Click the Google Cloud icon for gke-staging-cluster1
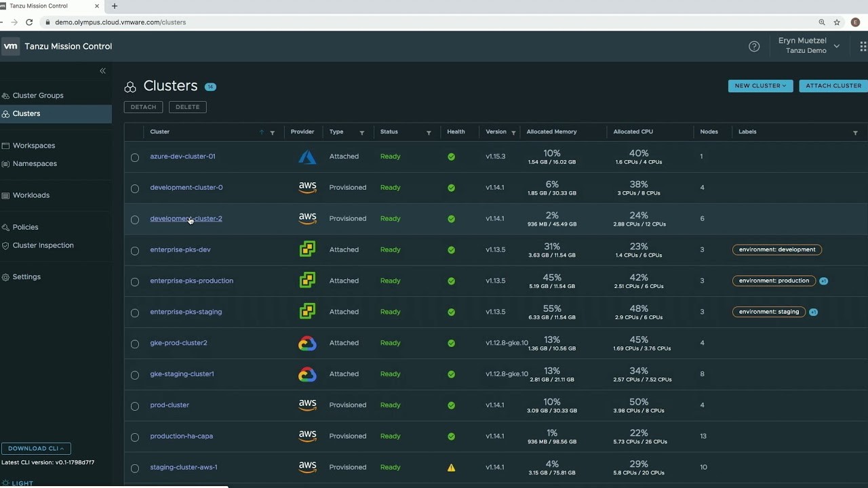Image resolution: width=868 pixels, height=488 pixels. point(307,374)
